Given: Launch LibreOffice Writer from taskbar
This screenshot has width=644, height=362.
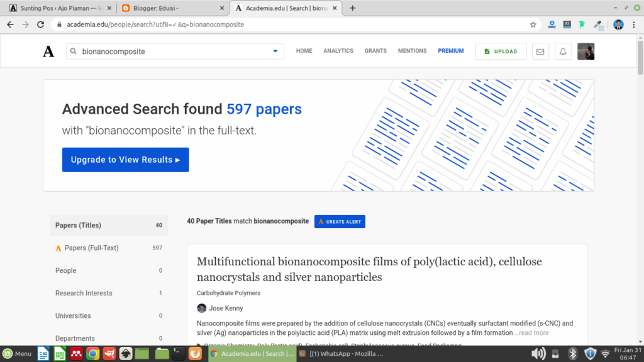Looking at the screenshot, I should click(x=43, y=353).
